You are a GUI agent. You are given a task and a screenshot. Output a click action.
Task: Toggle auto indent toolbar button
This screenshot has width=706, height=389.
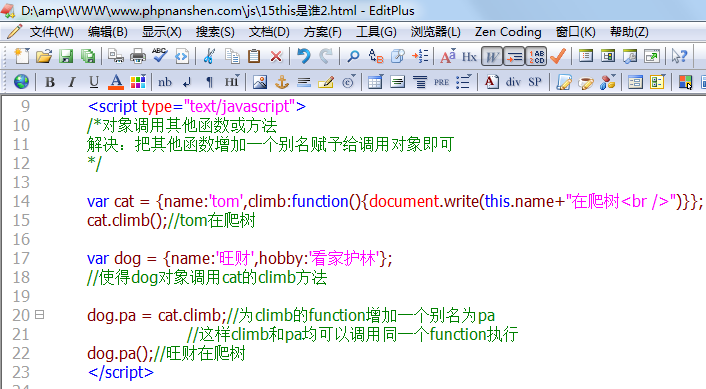[514, 56]
